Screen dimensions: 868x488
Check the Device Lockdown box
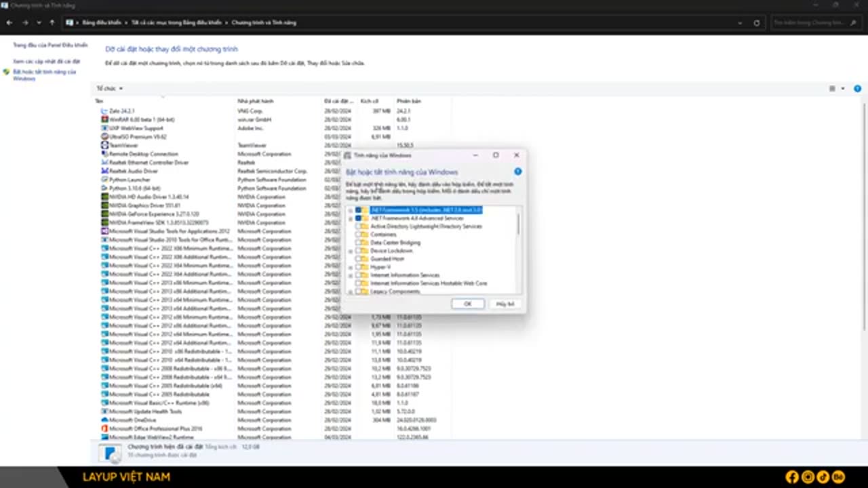(358, 251)
